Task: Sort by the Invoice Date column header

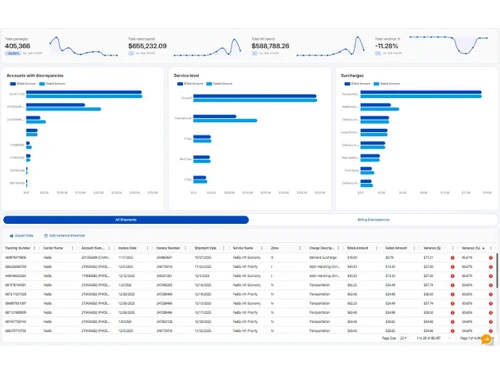Action: (127, 248)
